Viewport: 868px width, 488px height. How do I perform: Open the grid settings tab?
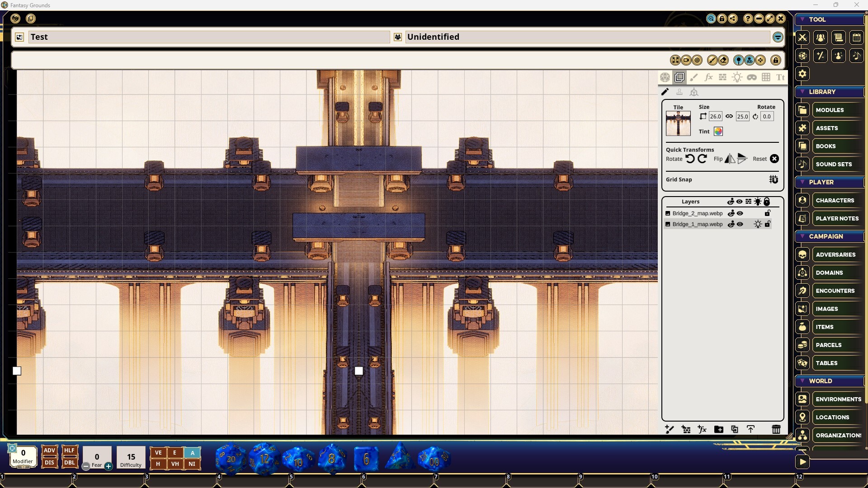click(766, 77)
